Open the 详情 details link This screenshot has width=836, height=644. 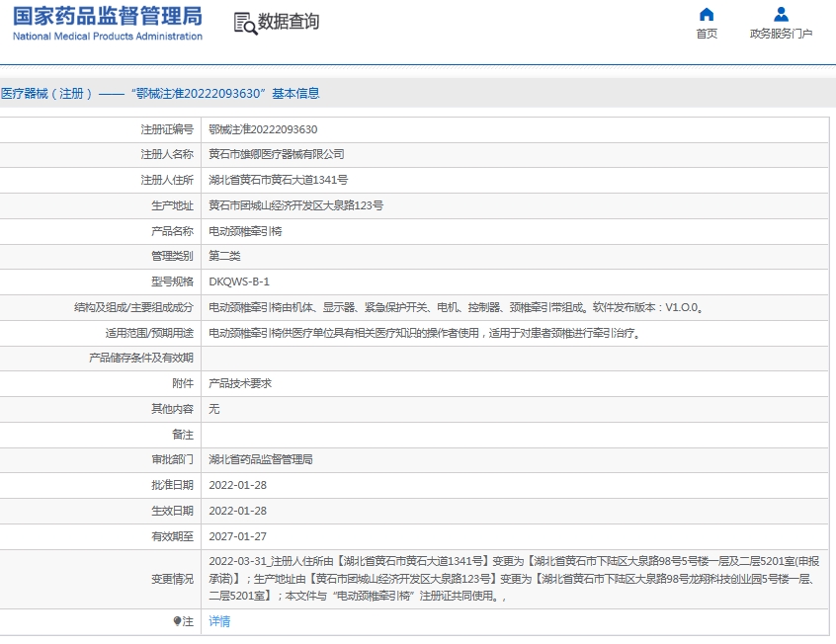click(219, 621)
